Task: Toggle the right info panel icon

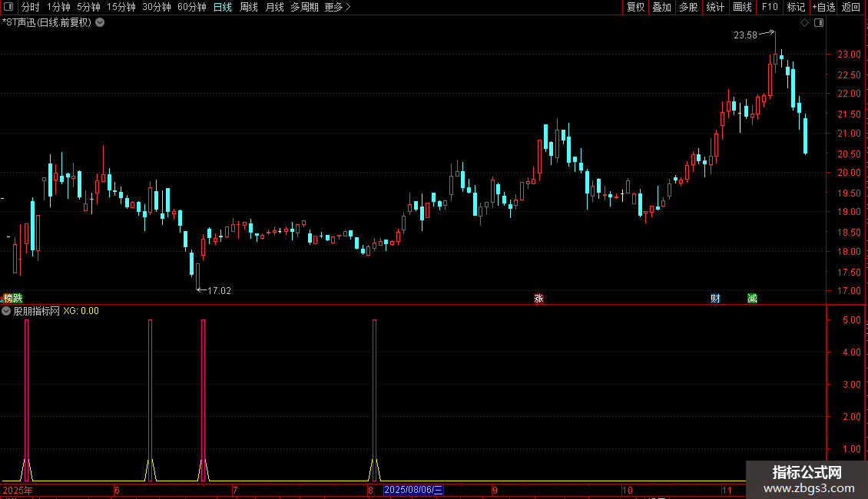Action: (819, 23)
